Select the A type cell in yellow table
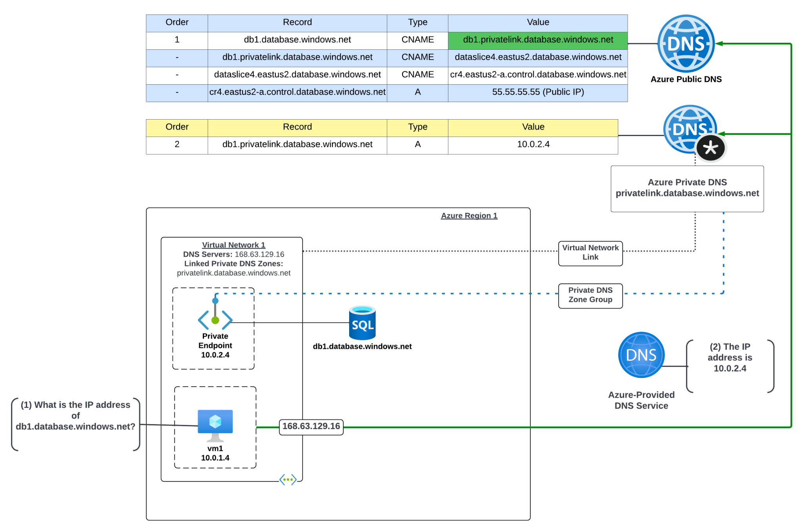The image size is (803, 532). pos(418,145)
